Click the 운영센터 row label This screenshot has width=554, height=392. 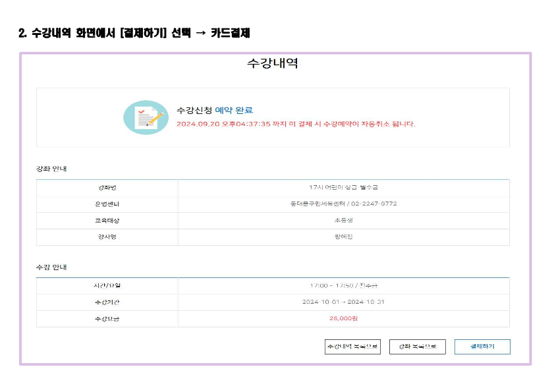107,204
